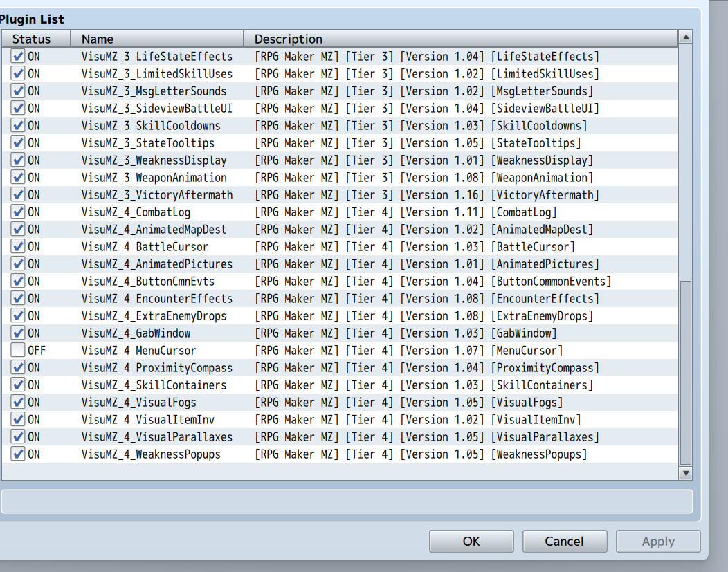Click the scrollbar down arrow
The image size is (728, 572).
click(686, 473)
